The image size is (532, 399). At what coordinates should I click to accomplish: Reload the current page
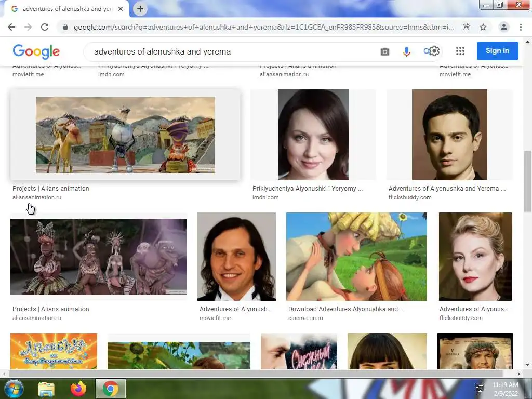pyautogui.click(x=45, y=27)
